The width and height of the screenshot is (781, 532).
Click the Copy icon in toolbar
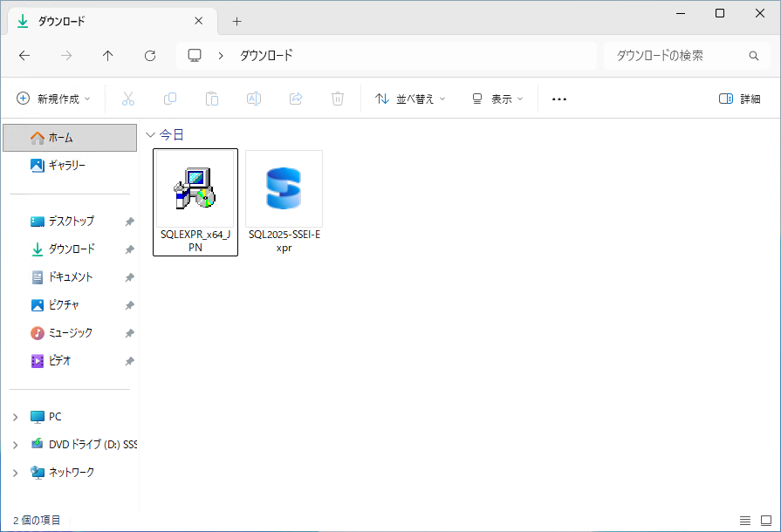[x=170, y=99]
